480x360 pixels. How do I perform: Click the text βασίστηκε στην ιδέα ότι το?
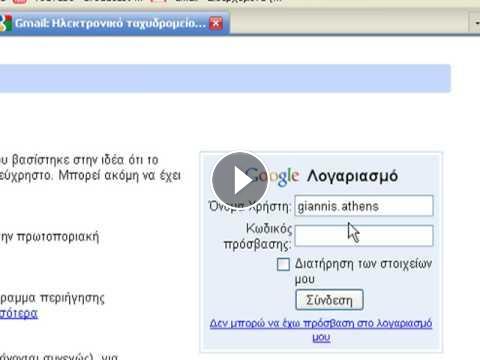click(x=85, y=160)
